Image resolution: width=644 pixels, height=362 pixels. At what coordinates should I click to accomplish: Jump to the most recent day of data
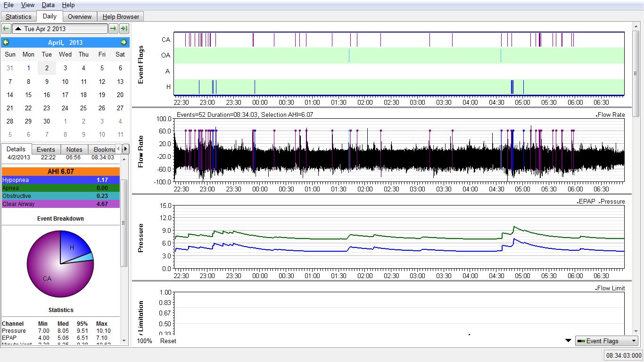click(124, 29)
